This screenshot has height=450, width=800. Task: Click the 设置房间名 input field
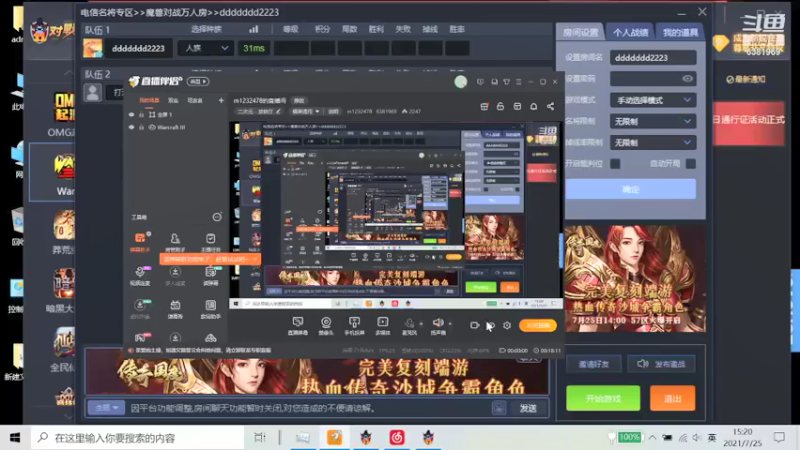pyautogui.click(x=653, y=58)
